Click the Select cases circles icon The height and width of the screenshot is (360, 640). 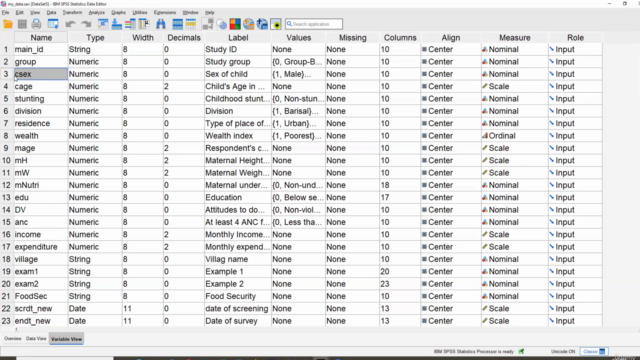[221, 24]
